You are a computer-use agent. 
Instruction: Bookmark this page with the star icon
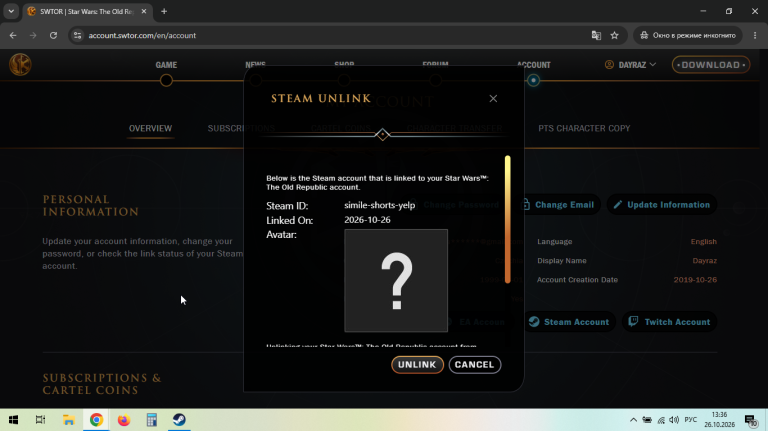(614, 35)
